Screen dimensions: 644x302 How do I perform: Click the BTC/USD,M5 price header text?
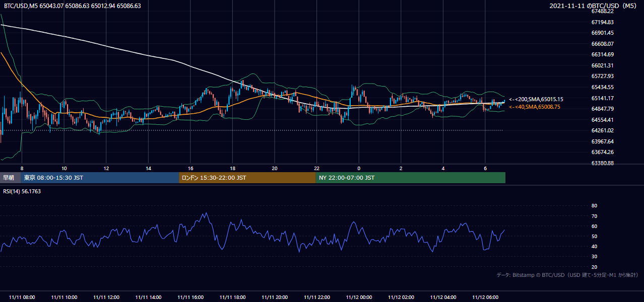click(73, 6)
